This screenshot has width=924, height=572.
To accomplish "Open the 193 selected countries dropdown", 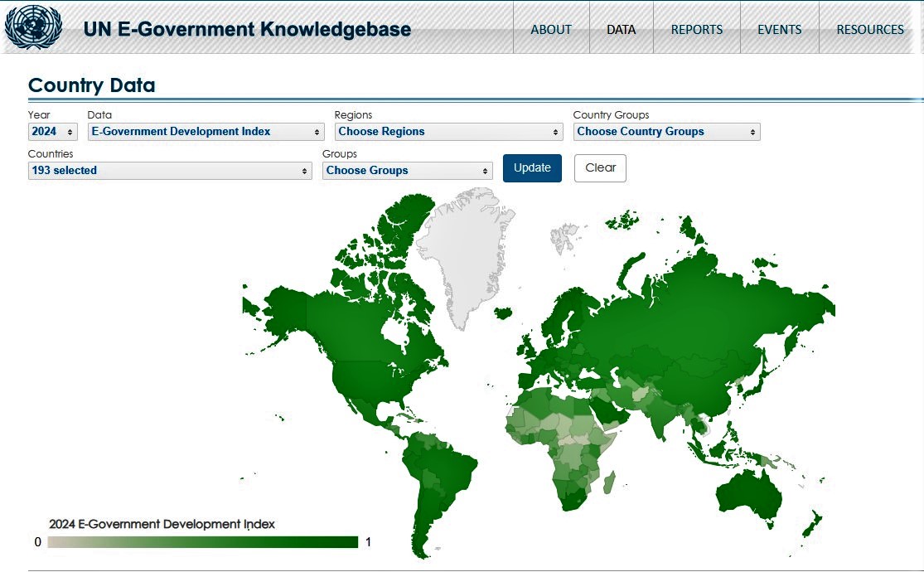I will pos(170,171).
